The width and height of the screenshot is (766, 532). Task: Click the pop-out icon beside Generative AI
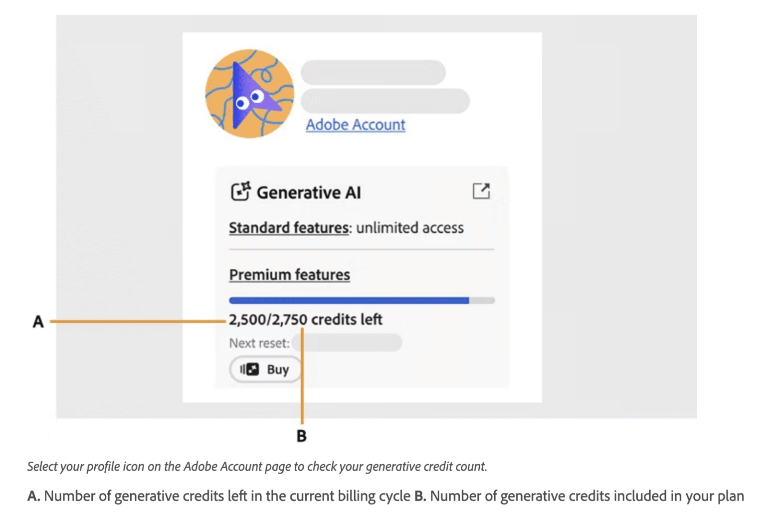pyautogui.click(x=482, y=190)
